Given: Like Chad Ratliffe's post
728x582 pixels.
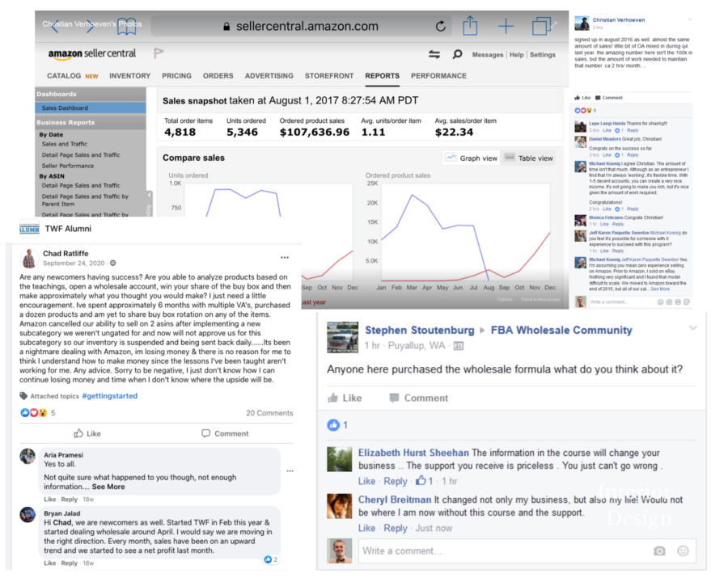Looking at the screenshot, I should (87, 433).
